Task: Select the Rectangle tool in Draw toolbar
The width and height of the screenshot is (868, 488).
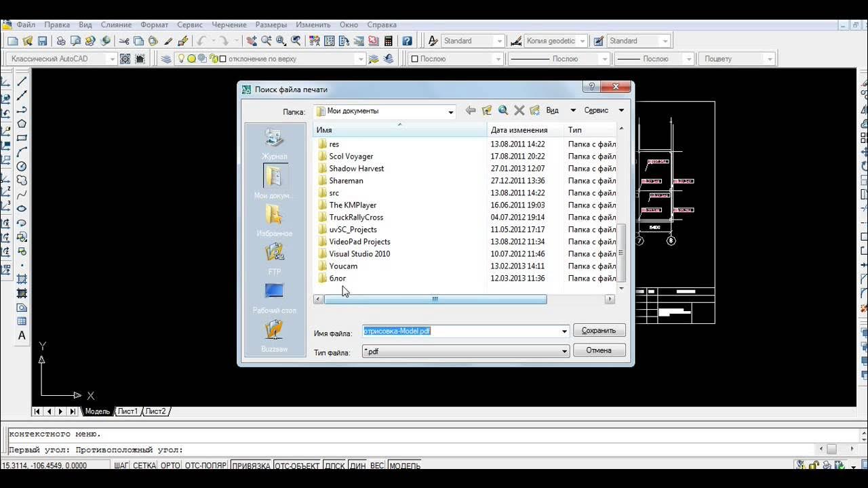Action: tap(22, 138)
